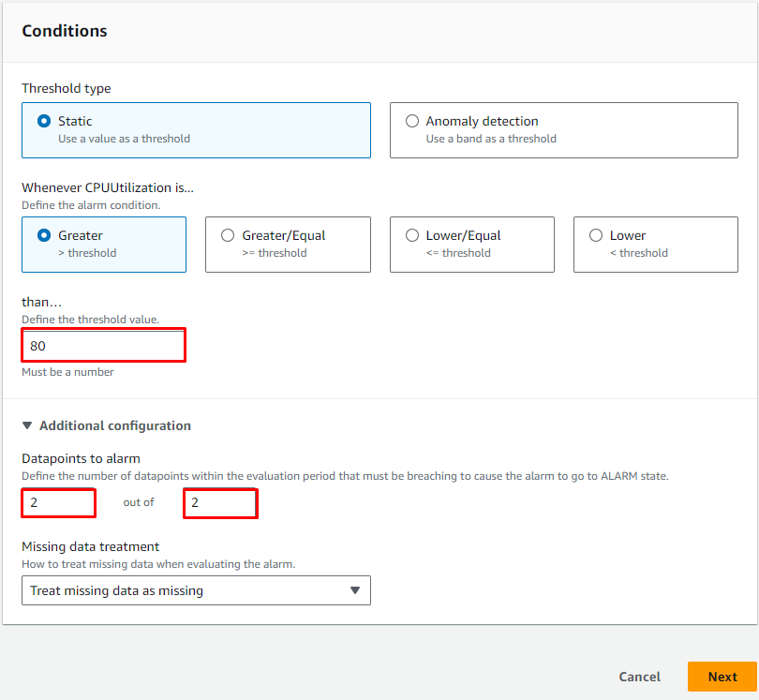Click 'Use a band as a threshold' description

(491, 139)
